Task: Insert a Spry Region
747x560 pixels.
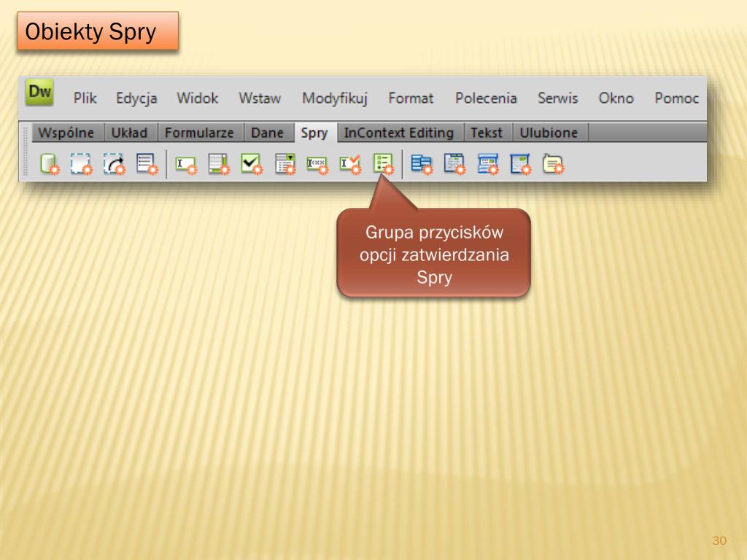Action: (81, 164)
